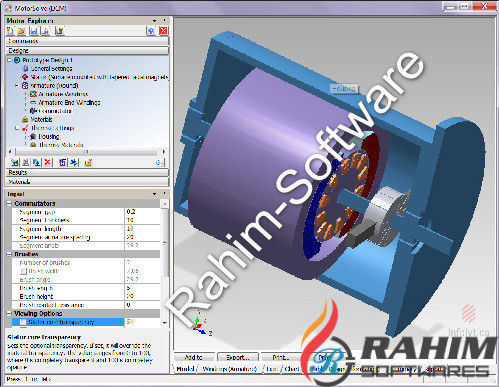Click the red X delete icon below the design tree
Image resolution: width=499 pixels, height=387 pixels.
tap(48, 162)
